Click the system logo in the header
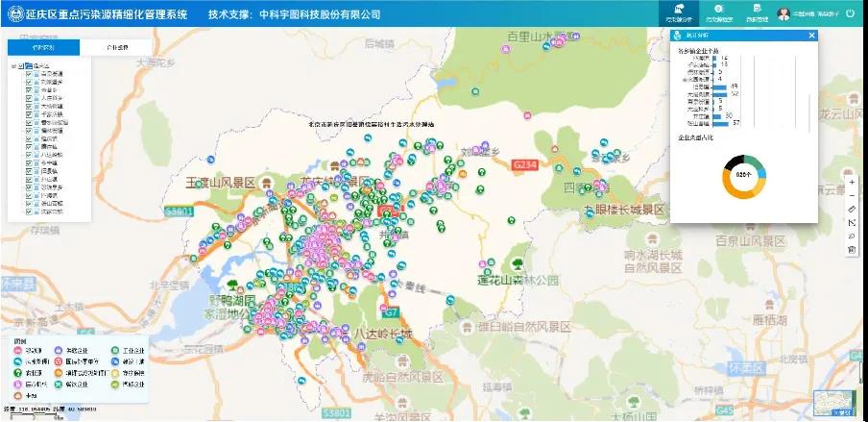This screenshot has height=422, width=868. coord(15,13)
